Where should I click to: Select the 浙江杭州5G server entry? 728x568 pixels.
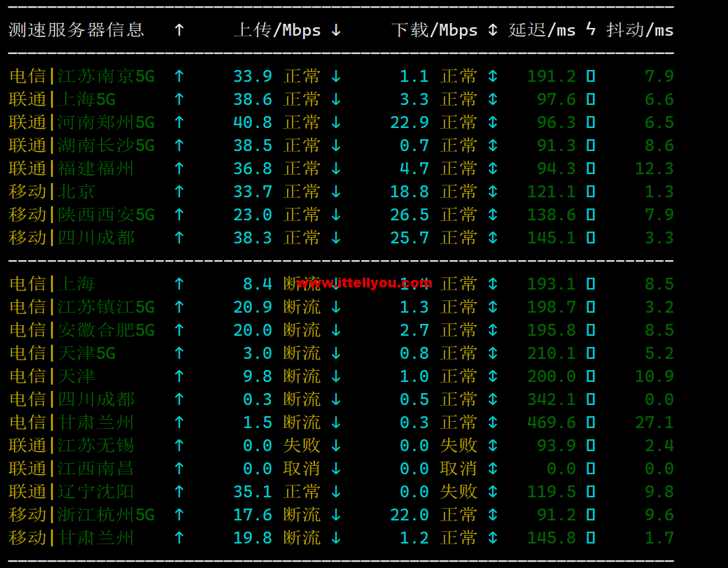106,515
